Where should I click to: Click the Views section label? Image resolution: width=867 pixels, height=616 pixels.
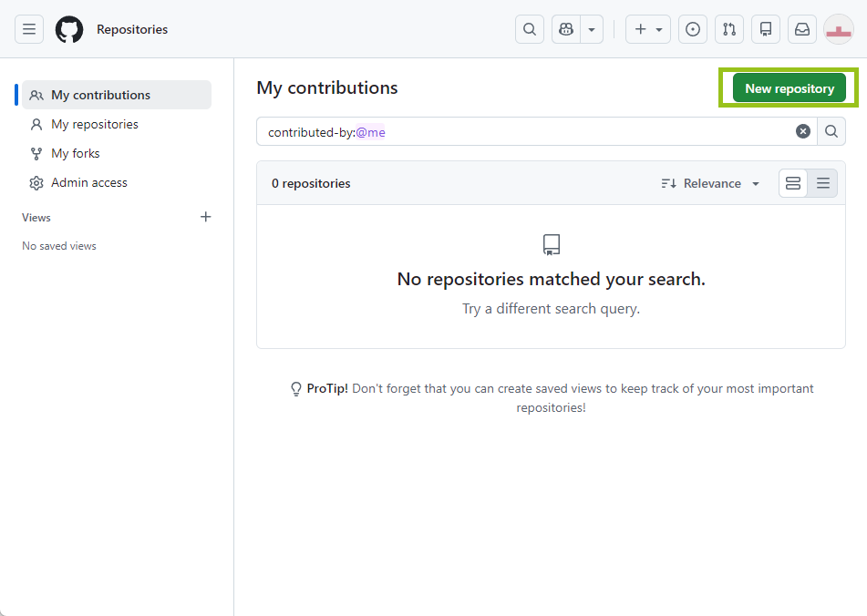coord(36,218)
